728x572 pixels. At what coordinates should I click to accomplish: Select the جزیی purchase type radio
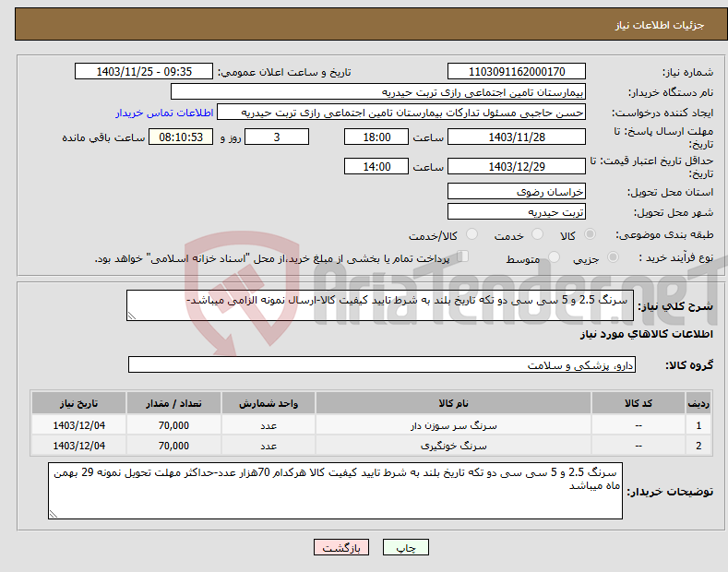coord(613,257)
